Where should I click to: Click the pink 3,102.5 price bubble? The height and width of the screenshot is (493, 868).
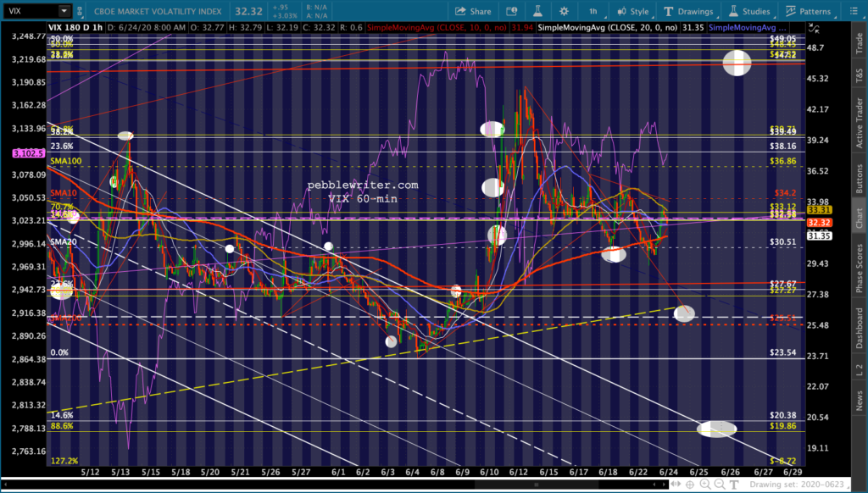(x=28, y=153)
